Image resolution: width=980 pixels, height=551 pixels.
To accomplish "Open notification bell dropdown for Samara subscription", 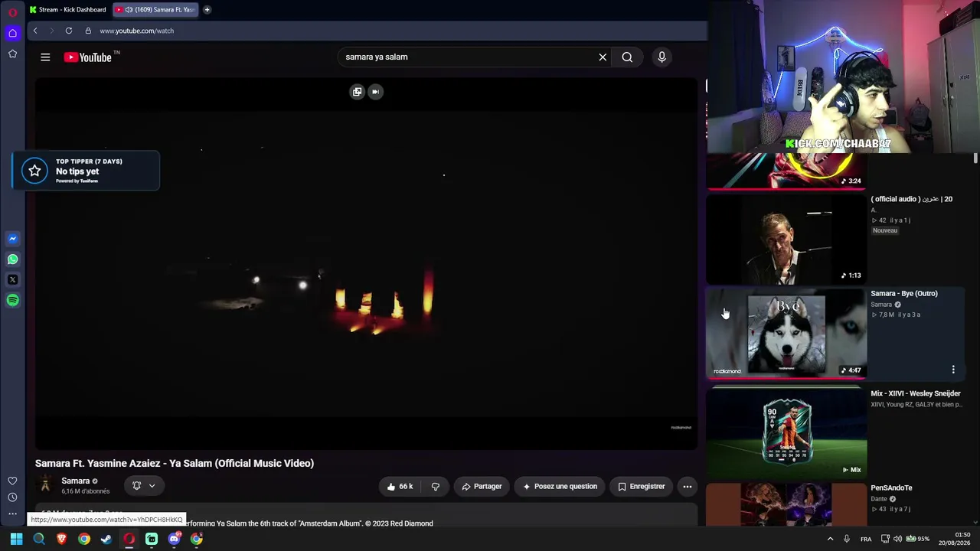I will (x=144, y=486).
